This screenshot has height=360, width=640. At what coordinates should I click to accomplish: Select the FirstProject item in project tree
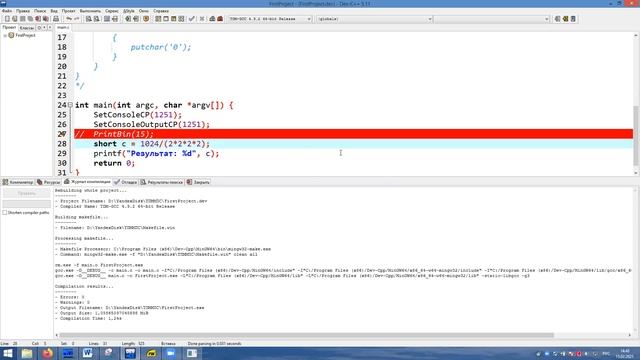25,36
